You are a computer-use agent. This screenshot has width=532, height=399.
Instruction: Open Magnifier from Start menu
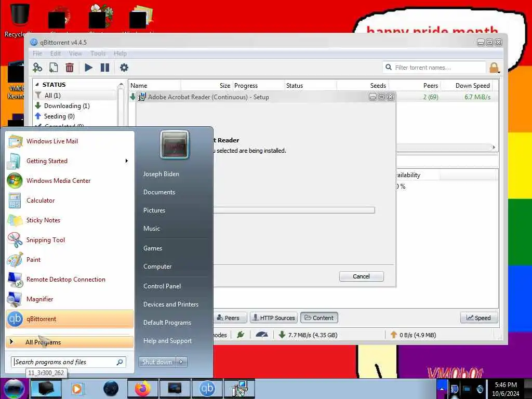coord(70,299)
